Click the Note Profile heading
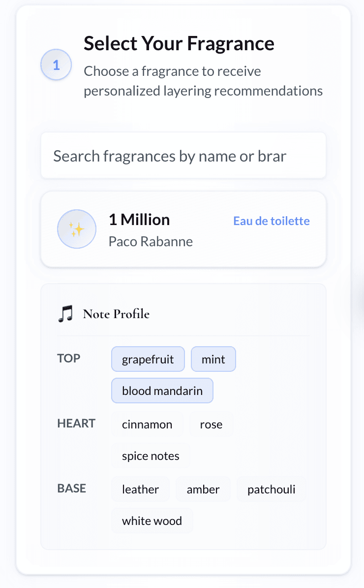The width and height of the screenshot is (364, 588). pos(116,314)
